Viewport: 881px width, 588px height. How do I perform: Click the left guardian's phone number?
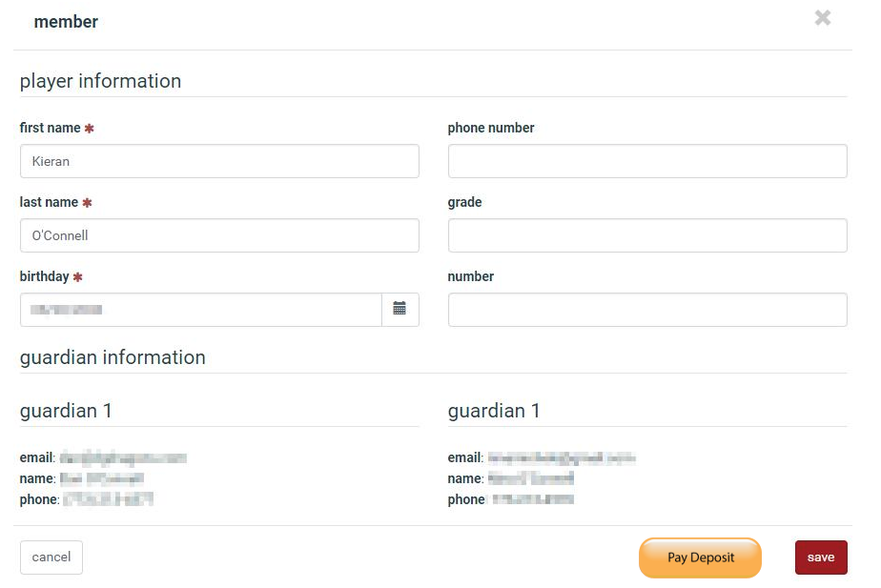click(x=108, y=499)
